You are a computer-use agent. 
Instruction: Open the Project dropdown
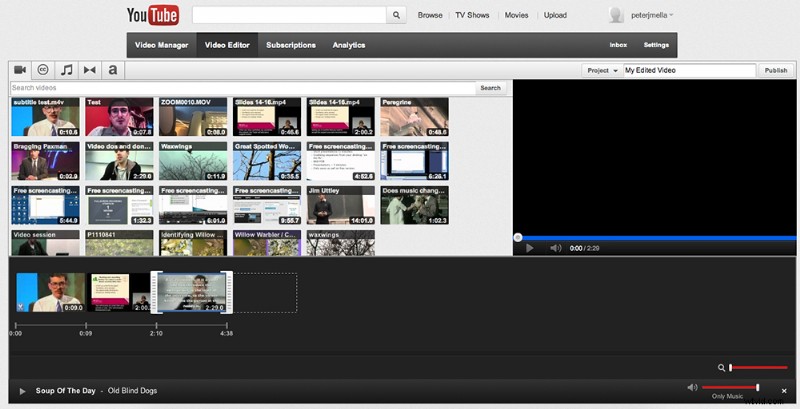pyautogui.click(x=602, y=70)
